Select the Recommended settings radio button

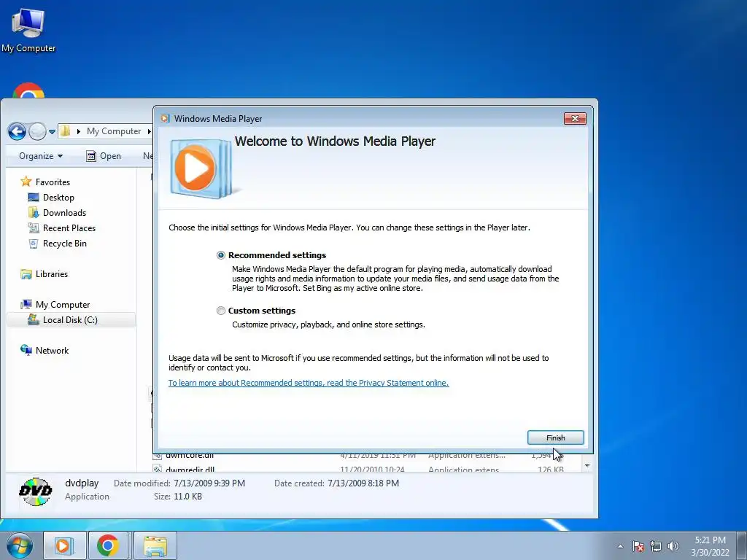coord(220,255)
